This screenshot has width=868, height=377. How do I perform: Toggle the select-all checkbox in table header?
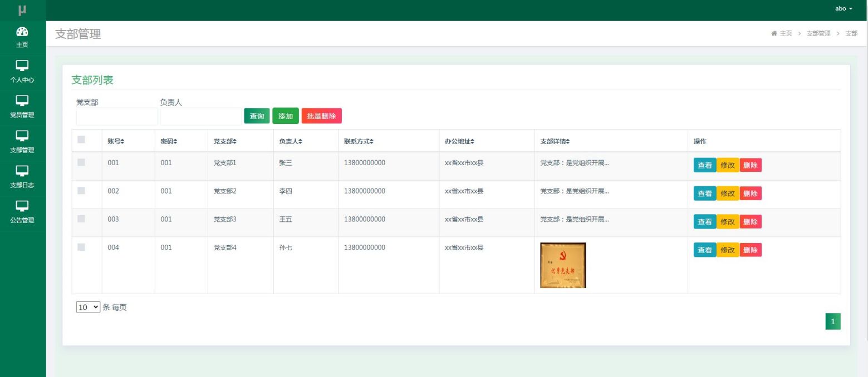pos(81,140)
